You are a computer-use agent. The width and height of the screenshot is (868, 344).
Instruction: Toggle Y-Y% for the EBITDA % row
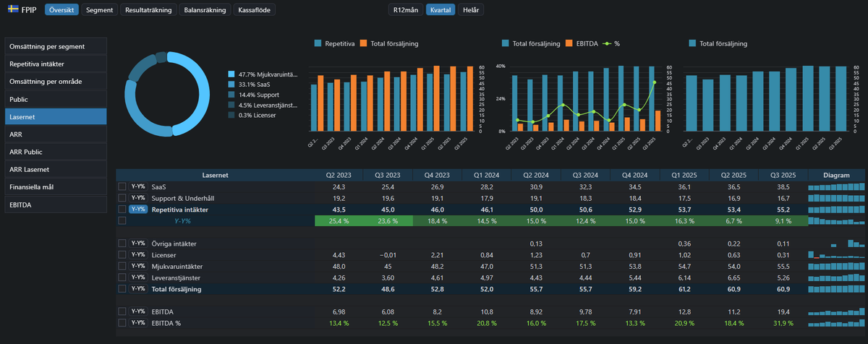point(138,322)
